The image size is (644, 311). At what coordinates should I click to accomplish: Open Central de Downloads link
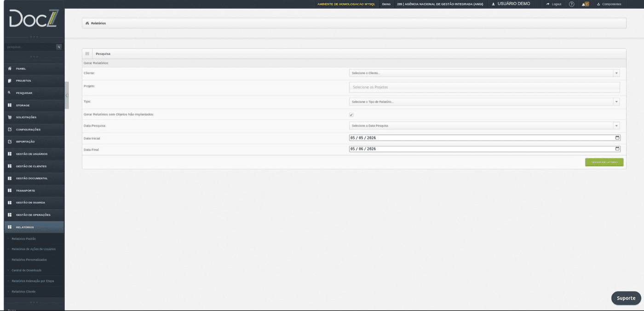26,271
